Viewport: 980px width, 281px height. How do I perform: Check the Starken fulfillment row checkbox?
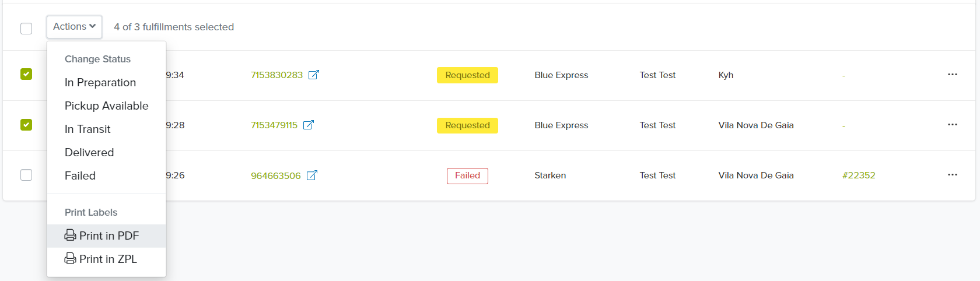(x=26, y=175)
